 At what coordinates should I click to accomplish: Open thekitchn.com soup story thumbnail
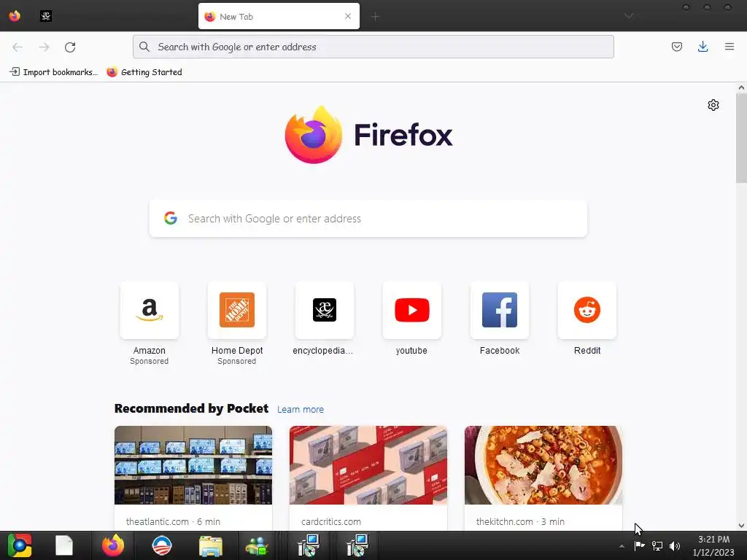[x=543, y=465]
